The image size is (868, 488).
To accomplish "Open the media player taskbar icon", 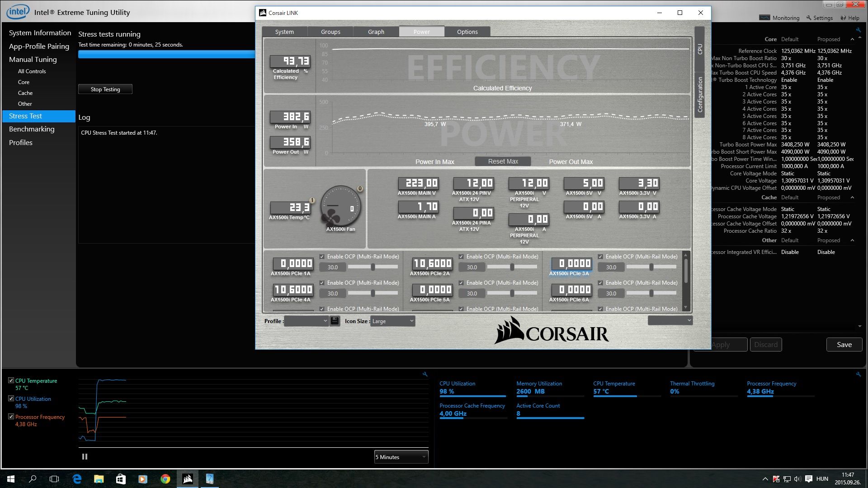I will (x=143, y=479).
